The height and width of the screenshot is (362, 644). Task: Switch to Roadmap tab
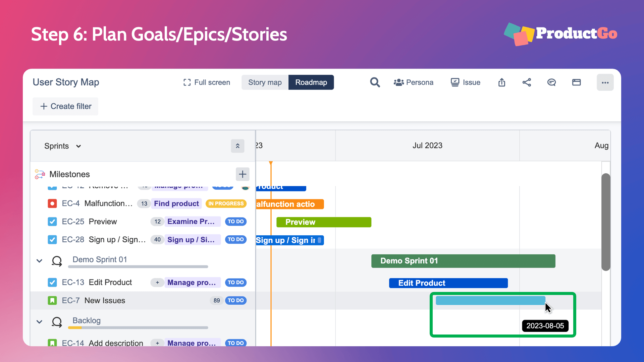point(311,82)
